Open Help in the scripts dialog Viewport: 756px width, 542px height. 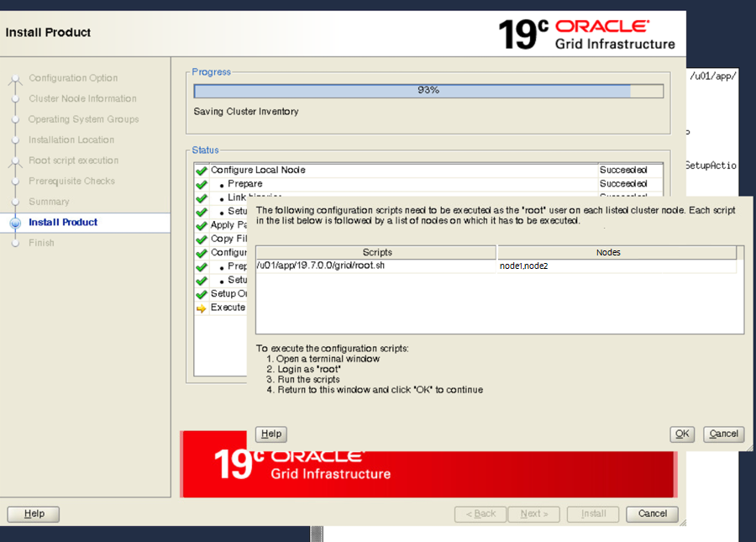[270, 434]
